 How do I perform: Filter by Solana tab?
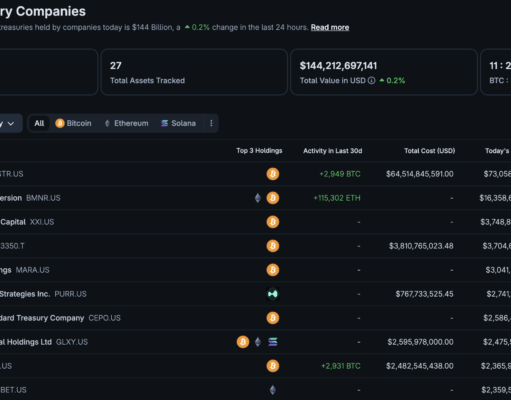tap(178, 123)
